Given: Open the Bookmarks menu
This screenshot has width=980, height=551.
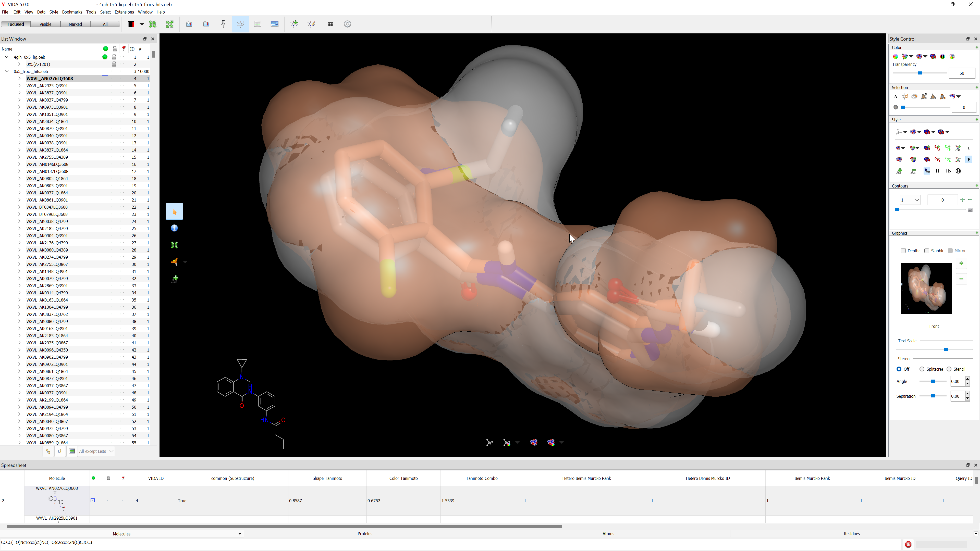Looking at the screenshot, I should pos(72,12).
